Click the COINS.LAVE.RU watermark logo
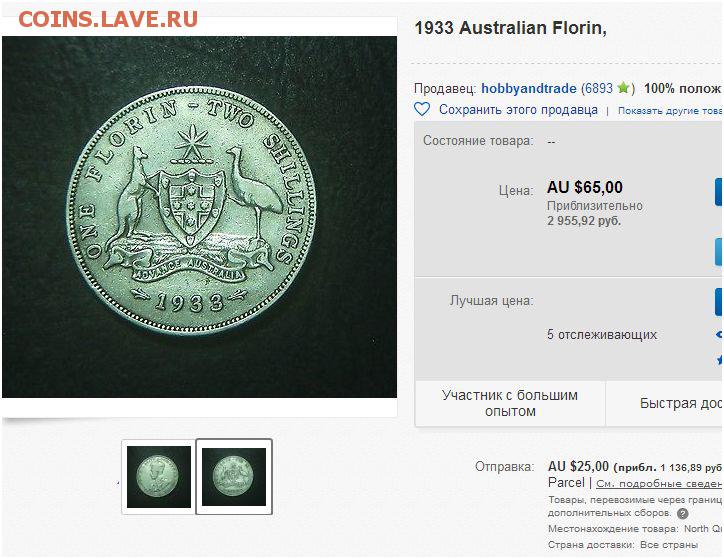Image resolution: width=724 pixels, height=559 pixels. [108, 19]
